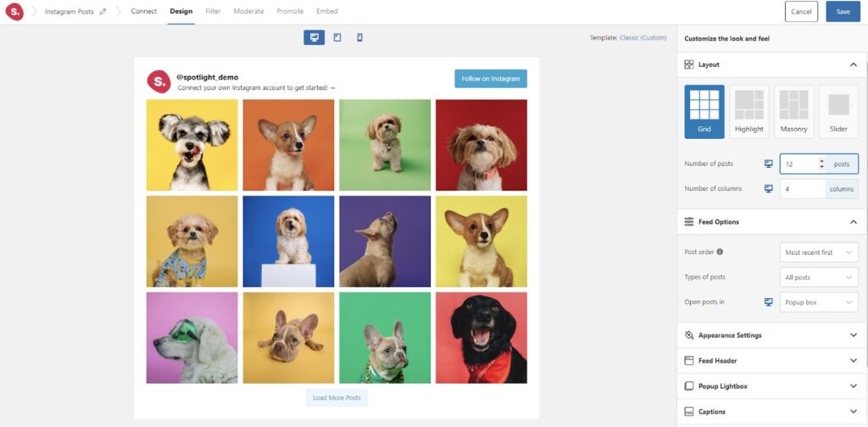The image size is (868, 427).
Task: Click device icon next to Open posts in
Action: [768, 302]
